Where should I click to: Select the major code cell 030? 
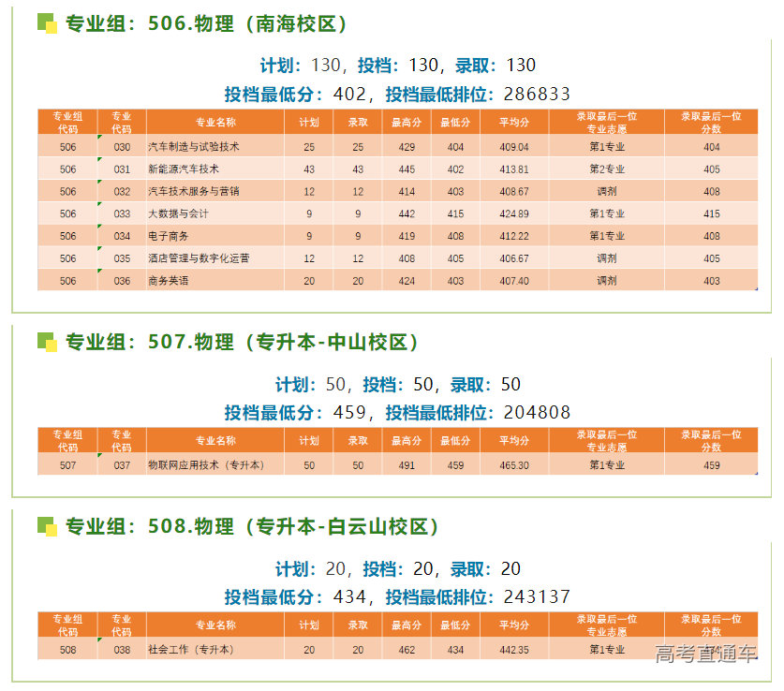(x=122, y=147)
